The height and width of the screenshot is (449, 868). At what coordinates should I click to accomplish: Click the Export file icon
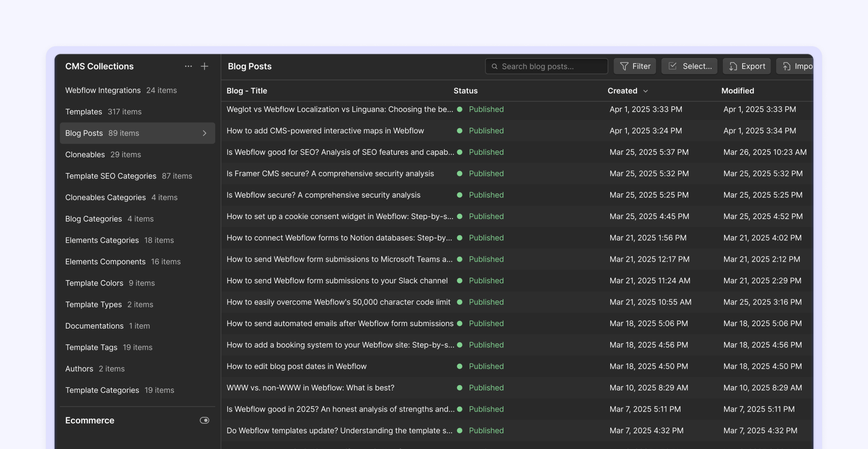pyautogui.click(x=733, y=66)
